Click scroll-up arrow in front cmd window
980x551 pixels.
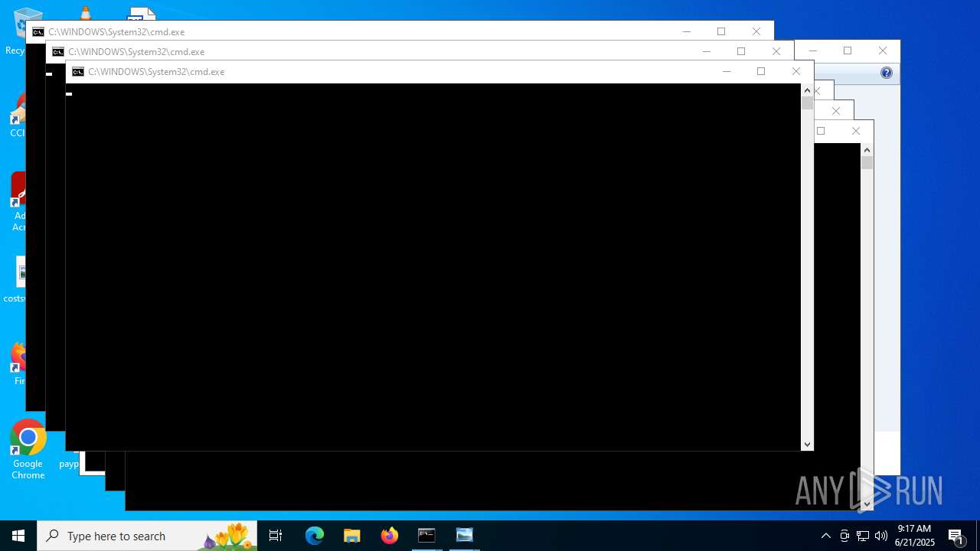tap(807, 90)
